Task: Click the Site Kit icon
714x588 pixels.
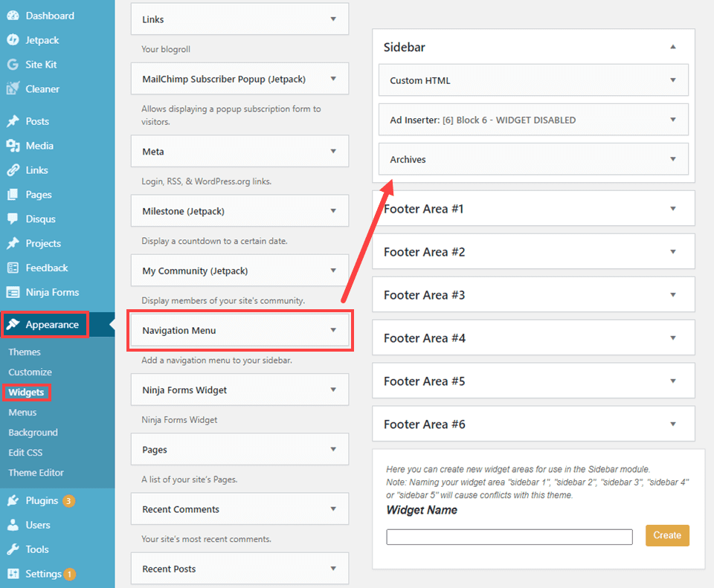Action: pyautogui.click(x=13, y=64)
